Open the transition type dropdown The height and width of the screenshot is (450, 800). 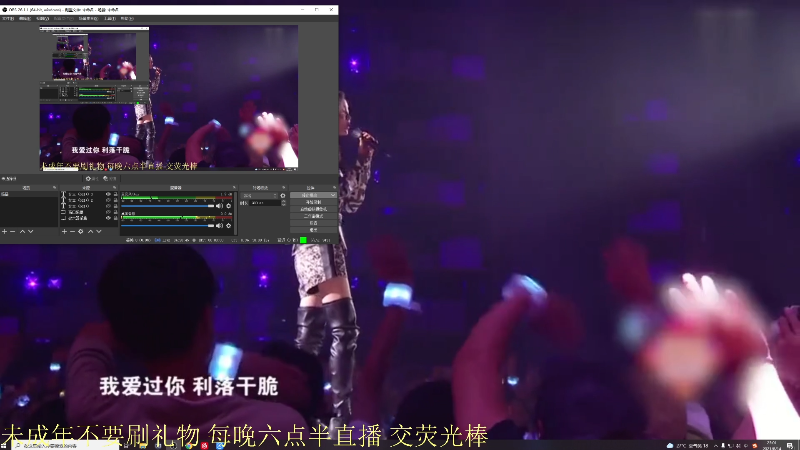click(260, 195)
